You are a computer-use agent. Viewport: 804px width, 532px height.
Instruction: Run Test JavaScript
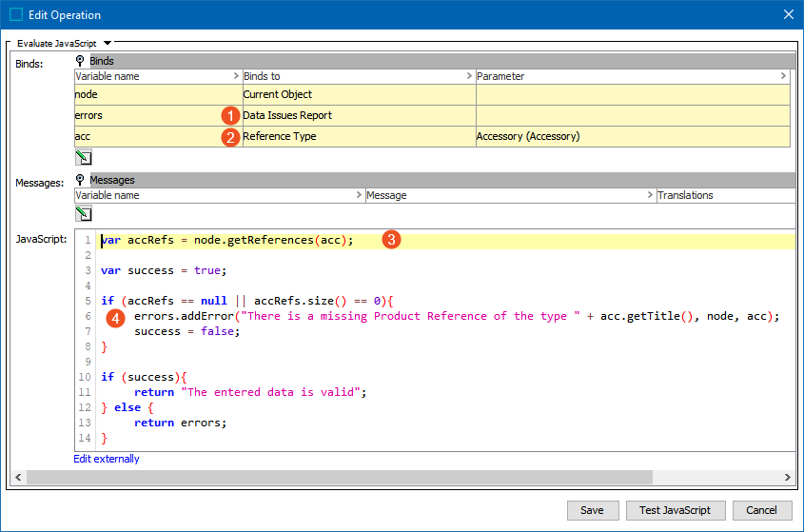click(x=675, y=510)
